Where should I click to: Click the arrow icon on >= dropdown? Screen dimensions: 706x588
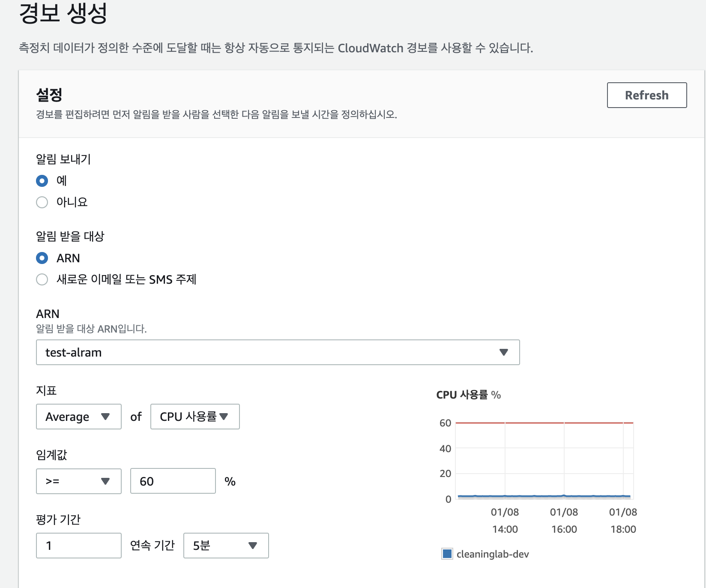tap(105, 481)
